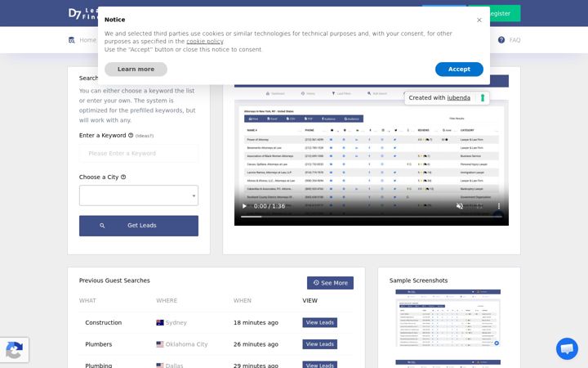
Task: Open the keyword (Ideas?) link
Action: coord(145,136)
